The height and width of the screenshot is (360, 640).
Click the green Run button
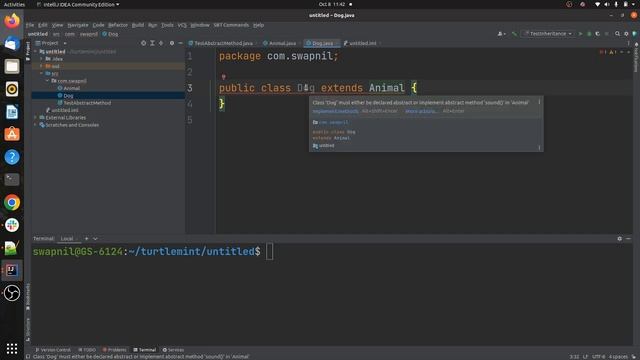point(580,33)
